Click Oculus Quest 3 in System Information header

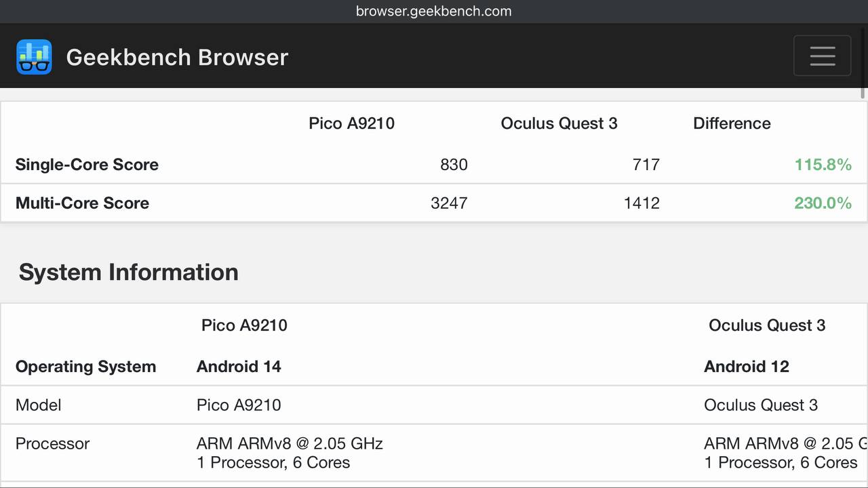pos(766,325)
